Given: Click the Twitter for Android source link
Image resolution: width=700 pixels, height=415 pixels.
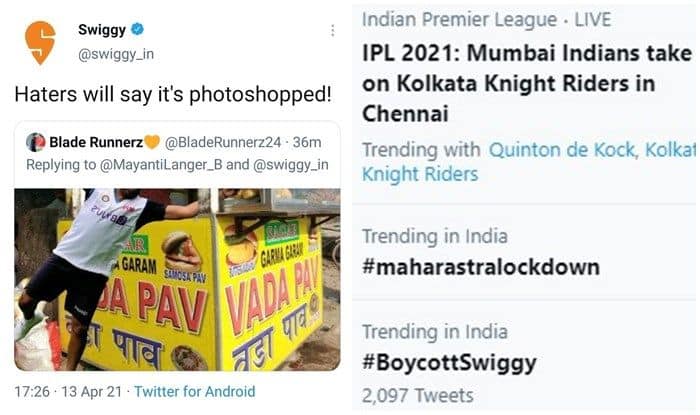Looking at the screenshot, I should coord(195,391).
